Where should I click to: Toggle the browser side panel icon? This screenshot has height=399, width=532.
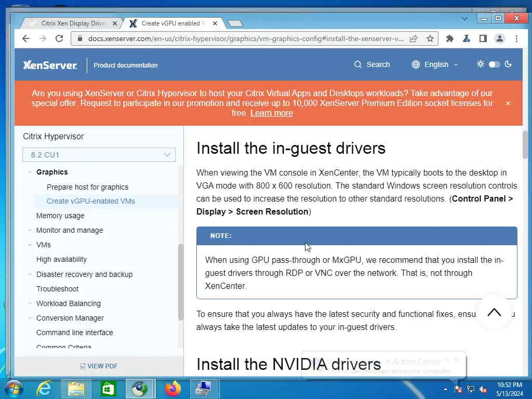point(483,38)
